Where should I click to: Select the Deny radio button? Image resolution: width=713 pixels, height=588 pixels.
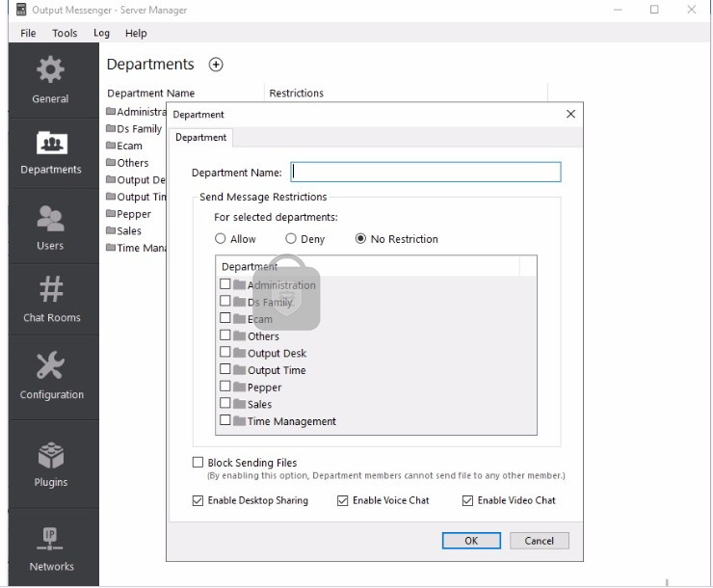pyautogui.click(x=291, y=239)
